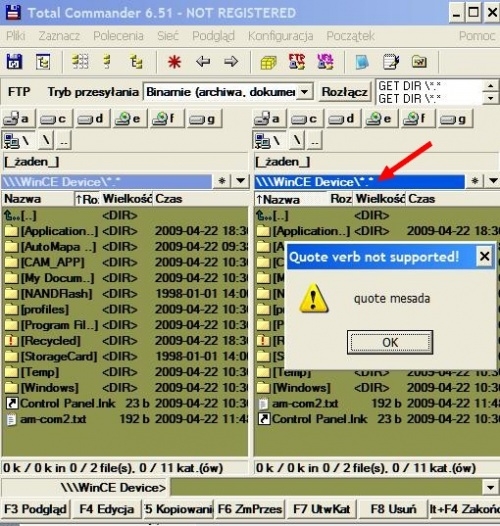Select drive g in the left panel
The height and width of the screenshot is (526, 500).
(203, 119)
